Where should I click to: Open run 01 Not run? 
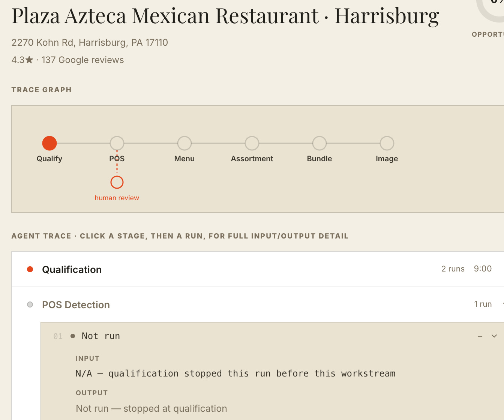[x=272, y=336]
